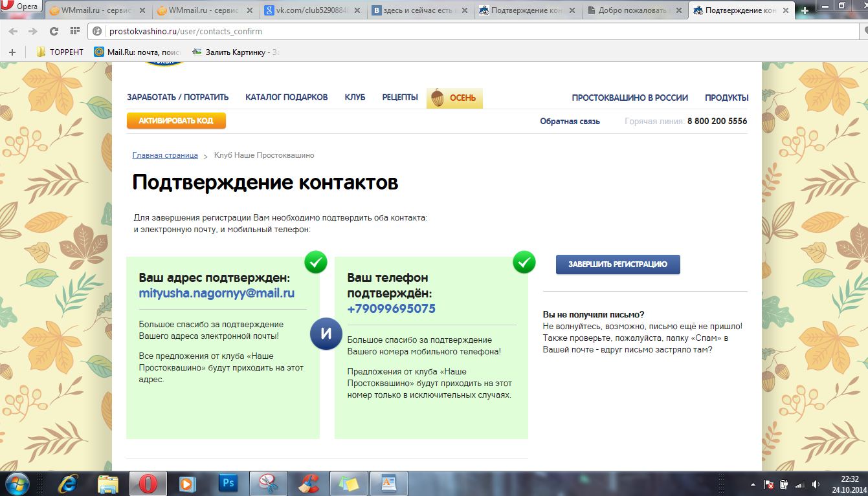The image size is (868, 496).
Task: Open the network signal tray icon
Action: pyautogui.click(x=799, y=484)
